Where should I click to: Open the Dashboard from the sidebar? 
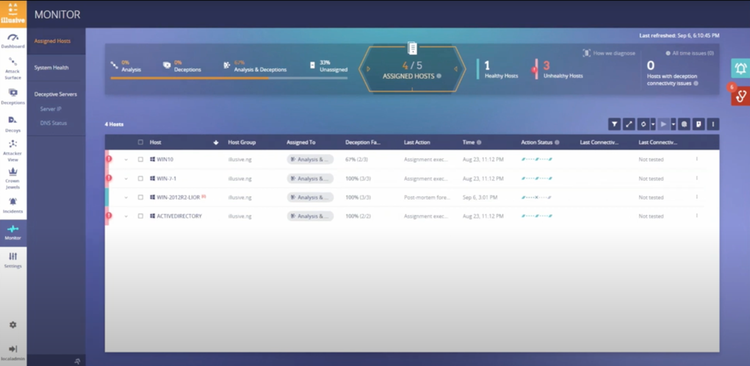pos(13,41)
